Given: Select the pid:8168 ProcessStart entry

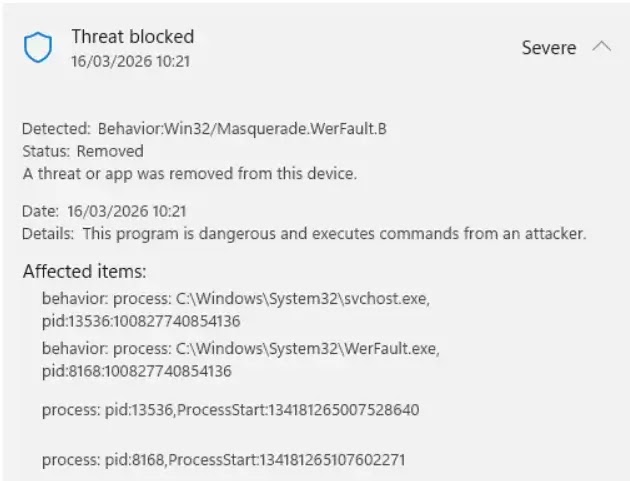Looking at the screenshot, I should 223,460.
